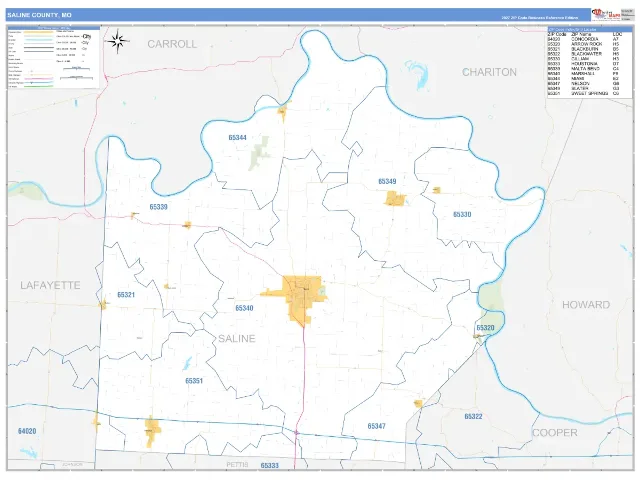Select the COOPER county label
Screen dimensions: 640x480
pyautogui.click(x=554, y=433)
